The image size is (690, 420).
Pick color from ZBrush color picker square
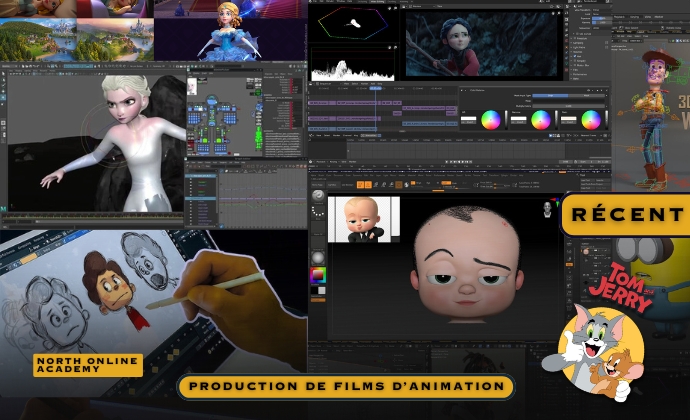click(x=318, y=275)
